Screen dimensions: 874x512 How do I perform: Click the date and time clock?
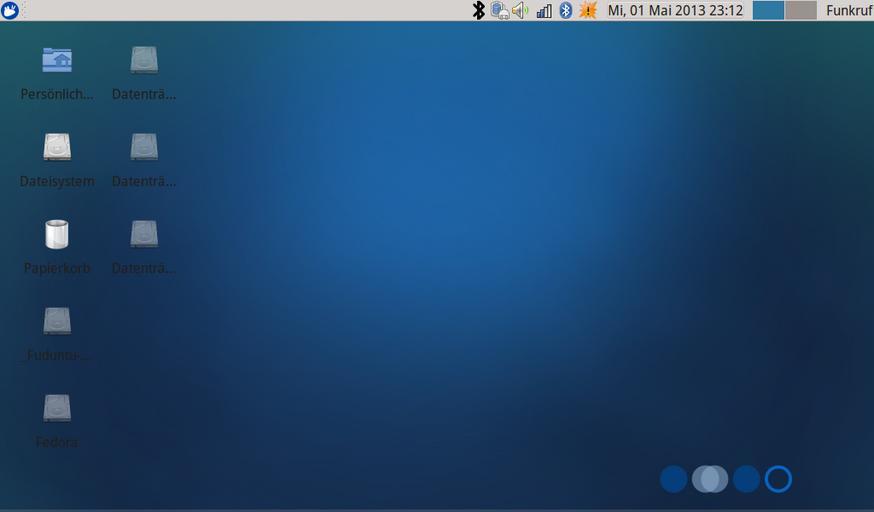[675, 10]
